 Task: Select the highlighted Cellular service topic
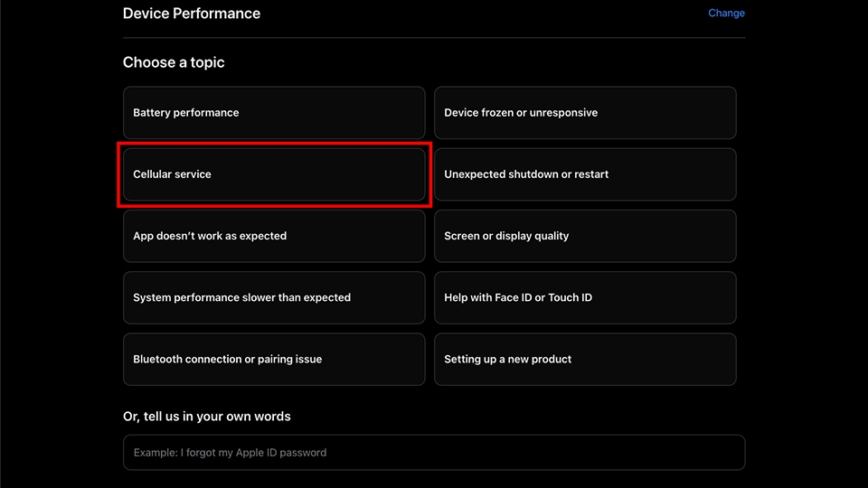[274, 174]
